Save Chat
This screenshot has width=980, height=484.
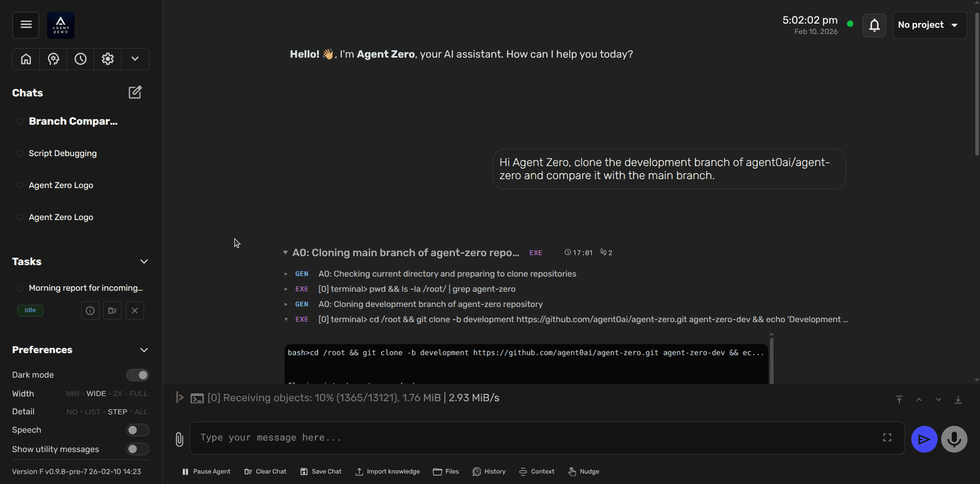(x=321, y=471)
